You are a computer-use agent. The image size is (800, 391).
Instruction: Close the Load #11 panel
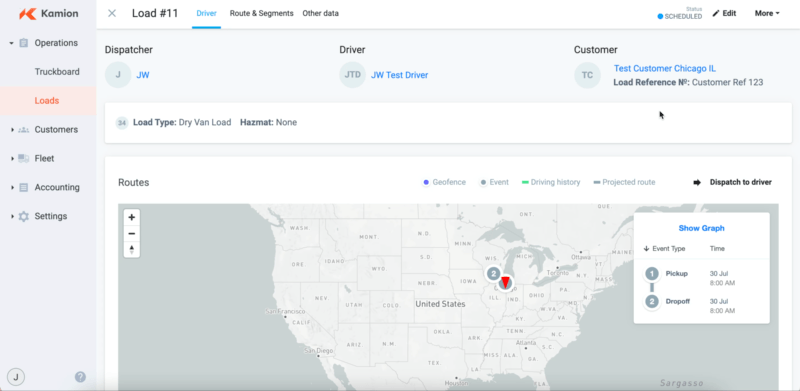click(112, 13)
